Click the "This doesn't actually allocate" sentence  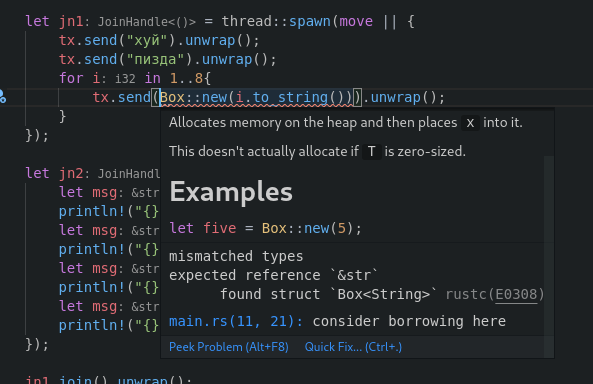317,151
